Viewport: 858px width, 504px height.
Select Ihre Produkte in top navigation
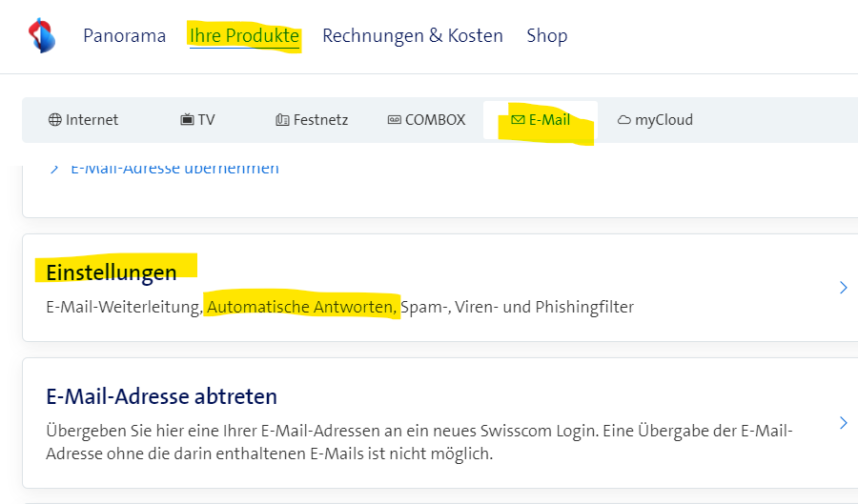point(244,36)
